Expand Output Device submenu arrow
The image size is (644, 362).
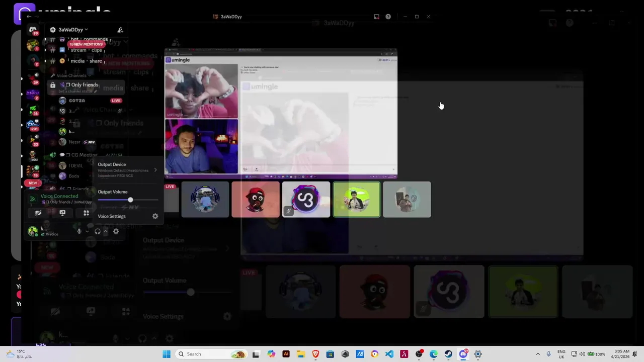[155, 170]
